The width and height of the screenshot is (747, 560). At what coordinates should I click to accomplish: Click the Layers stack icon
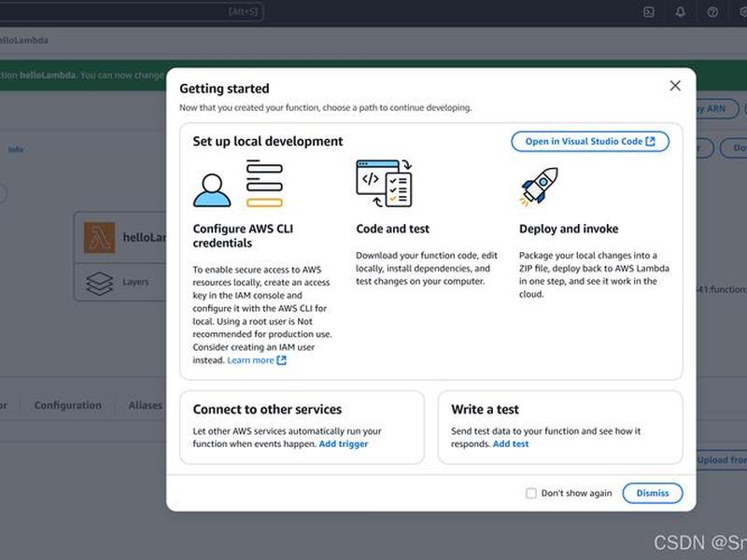tap(100, 284)
